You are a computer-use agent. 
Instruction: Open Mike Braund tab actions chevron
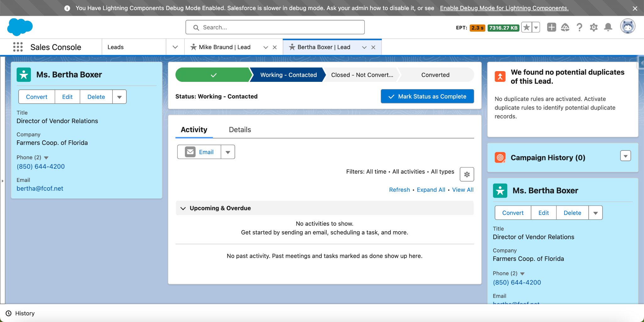pos(266,47)
